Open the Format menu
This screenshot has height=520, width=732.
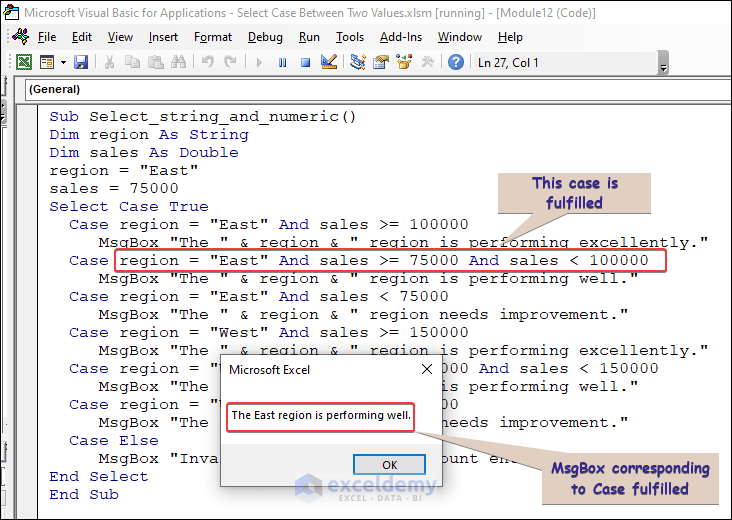coord(213,37)
